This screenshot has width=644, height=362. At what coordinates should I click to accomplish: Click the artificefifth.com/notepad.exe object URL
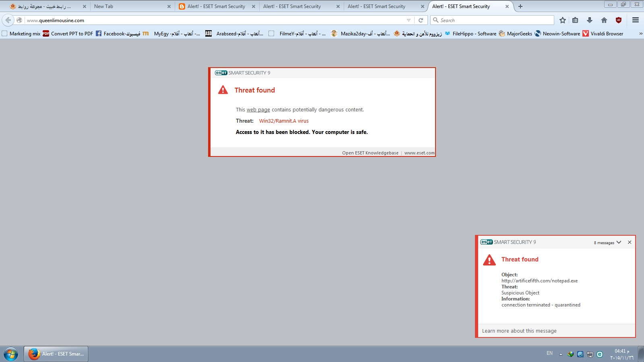tap(539, 281)
